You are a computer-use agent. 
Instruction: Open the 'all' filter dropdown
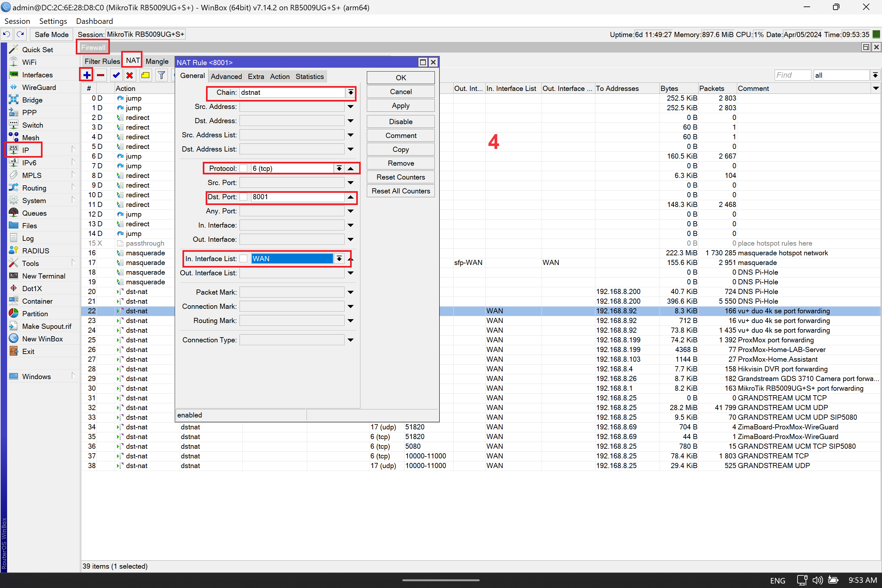point(875,75)
